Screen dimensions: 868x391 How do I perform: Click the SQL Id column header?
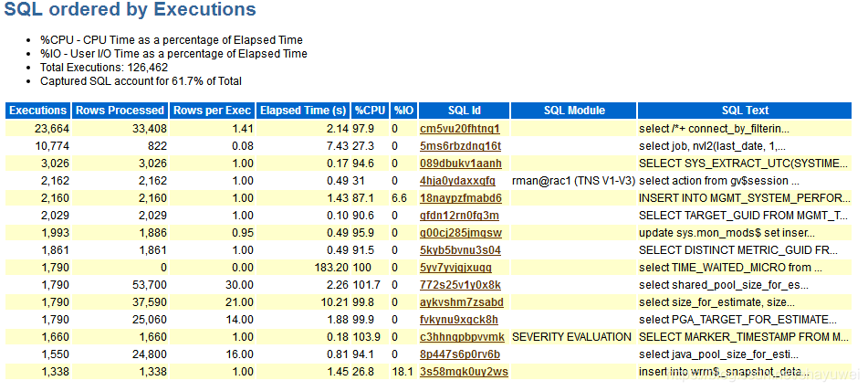(464, 111)
